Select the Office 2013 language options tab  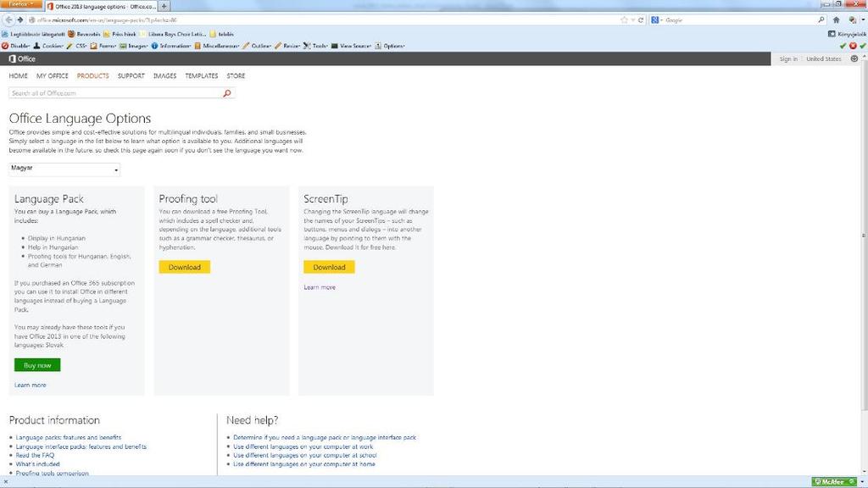point(102,6)
